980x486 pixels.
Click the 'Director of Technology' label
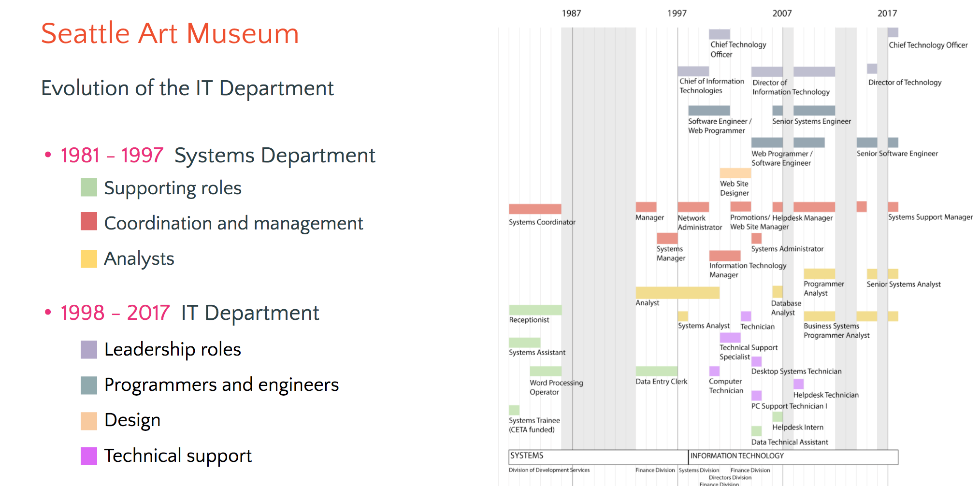pos(905,83)
